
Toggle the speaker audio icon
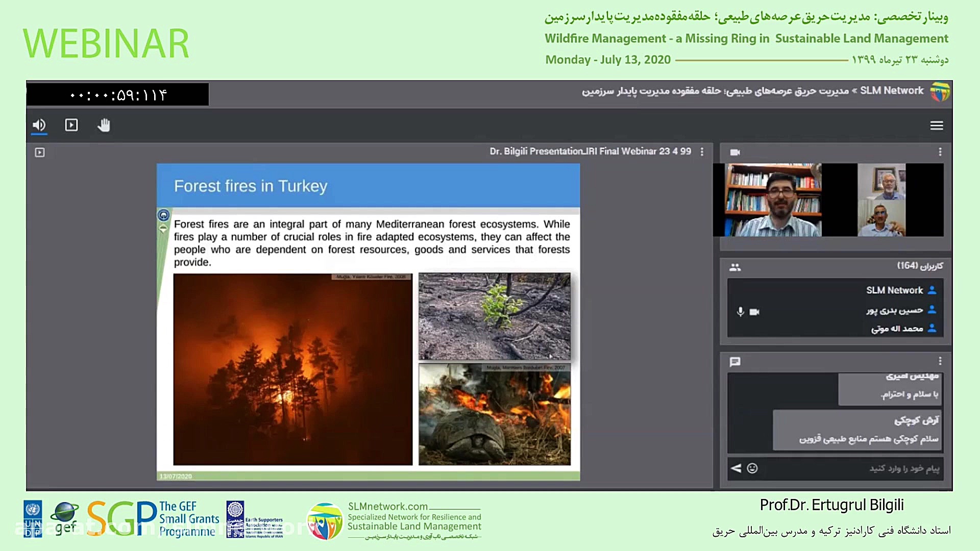(39, 125)
